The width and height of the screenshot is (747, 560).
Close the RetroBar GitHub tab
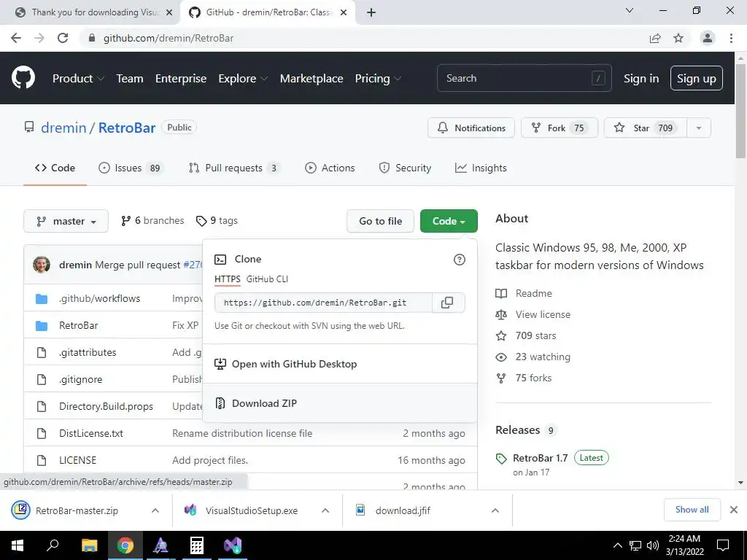click(x=344, y=12)
